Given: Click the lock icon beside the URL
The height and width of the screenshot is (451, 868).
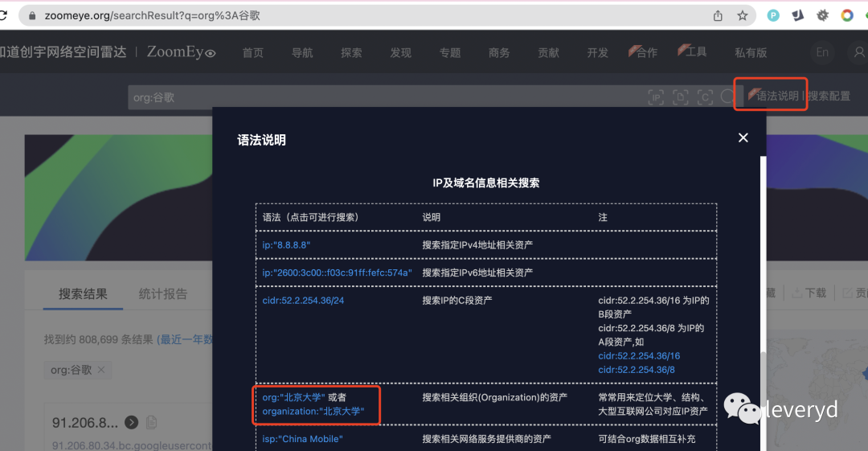Looking at the screenshot, I should [x=32, y=16].
